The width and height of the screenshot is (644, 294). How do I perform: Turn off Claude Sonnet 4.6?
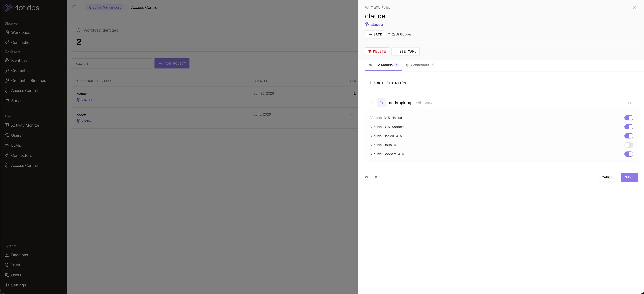pyautogui.click(x=628, y=154)
